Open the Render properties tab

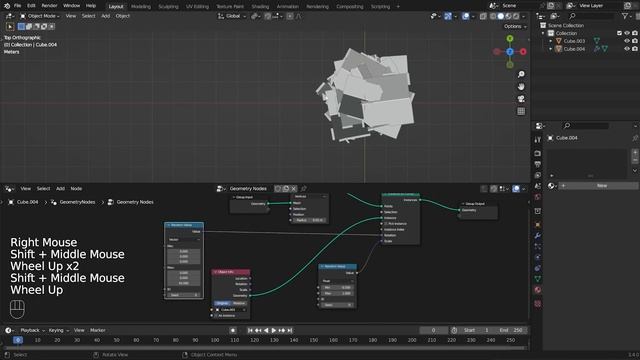[x=538, y=153]
